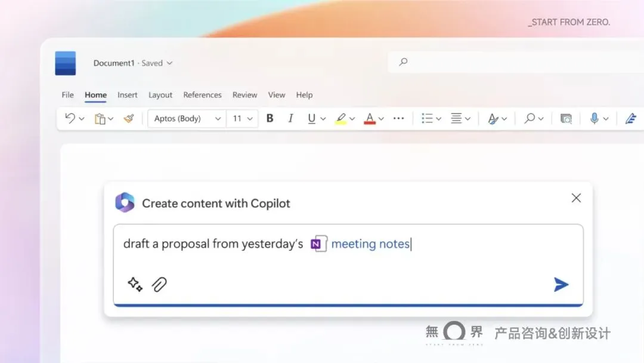
Task: Toggle Underline formatting
Action: click(x=311, y=118)
